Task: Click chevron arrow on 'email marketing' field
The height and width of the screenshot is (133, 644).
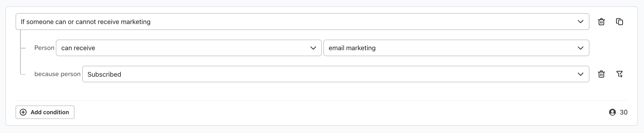Action: (x=580, y=48)
